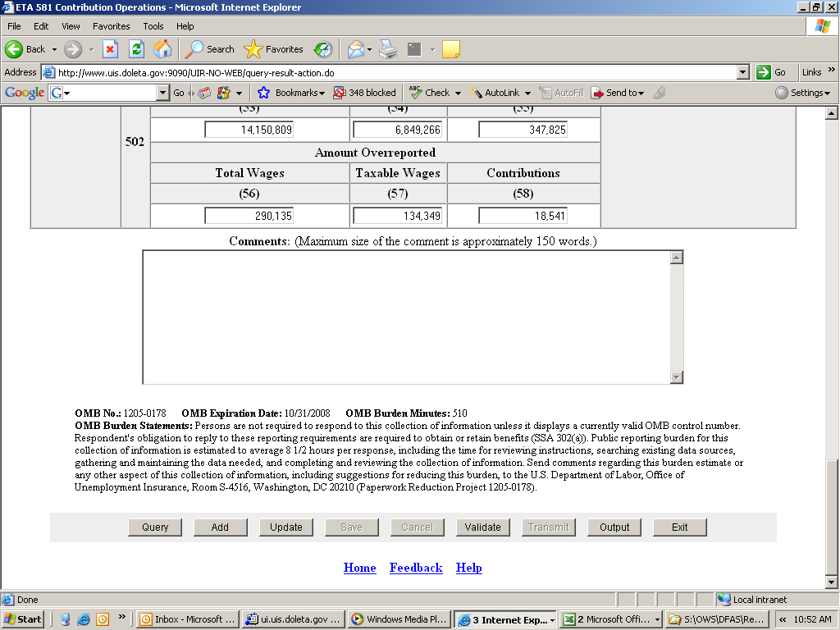Click the Stop loading icon

110,49
